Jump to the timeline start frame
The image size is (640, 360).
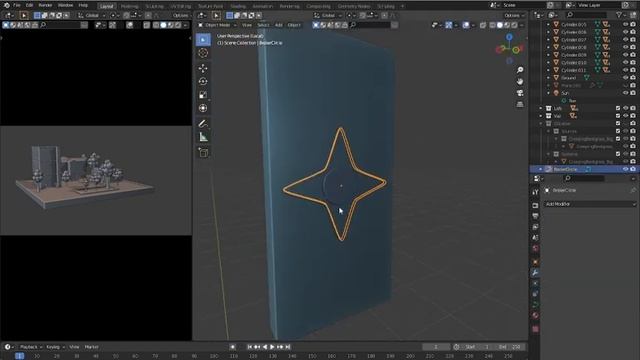(249, 347)
